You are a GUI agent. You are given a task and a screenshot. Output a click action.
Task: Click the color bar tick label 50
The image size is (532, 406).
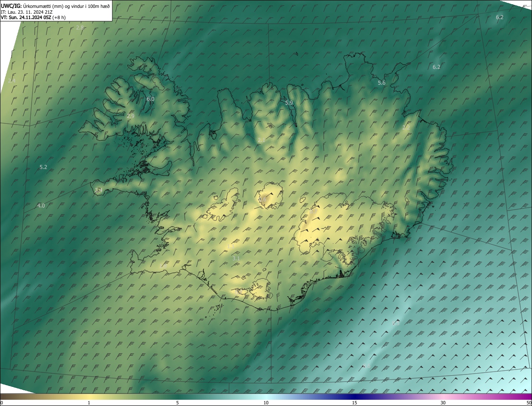[529, 403]
